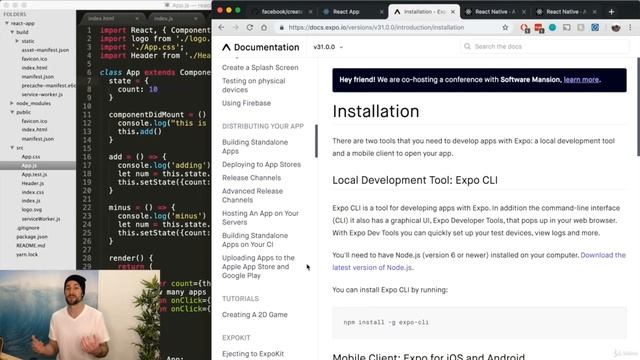
Task: Open the Chrome three-dot menu
Action: (630, 28)
